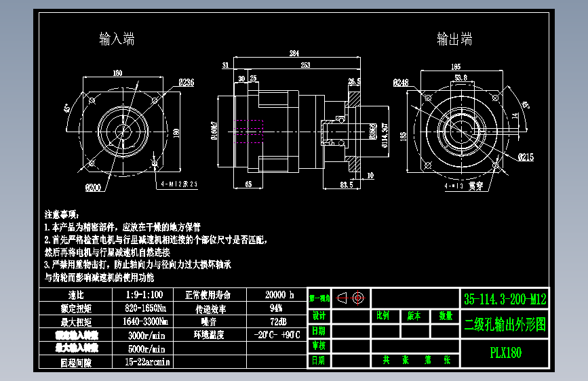The width and height of the screenshot is (588, 381).
Task: Select the 94% efficiency value
Action: tap(275, 308)
